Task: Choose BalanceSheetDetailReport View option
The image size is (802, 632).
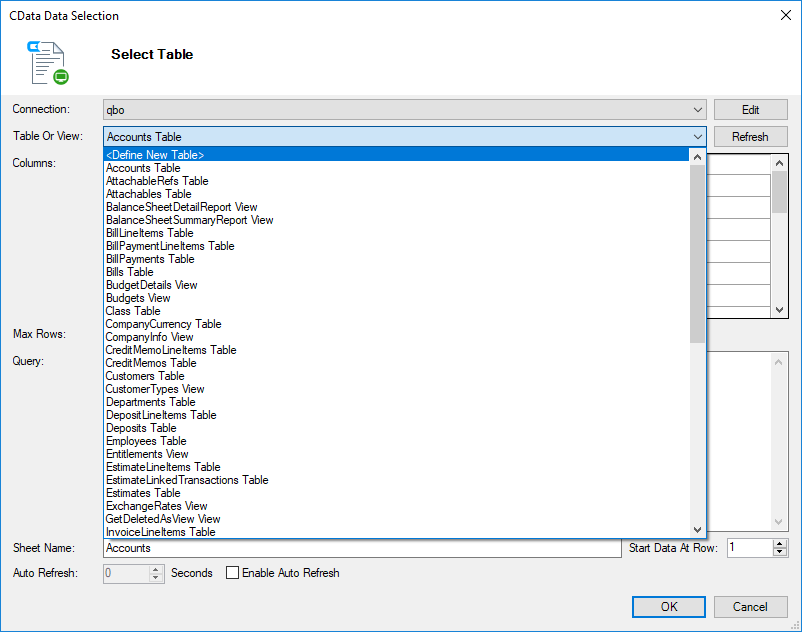Action: (x=181, y=207)
